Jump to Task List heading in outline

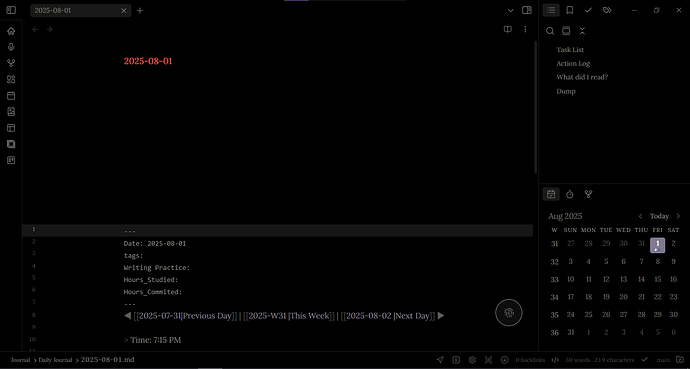(570, 50)
